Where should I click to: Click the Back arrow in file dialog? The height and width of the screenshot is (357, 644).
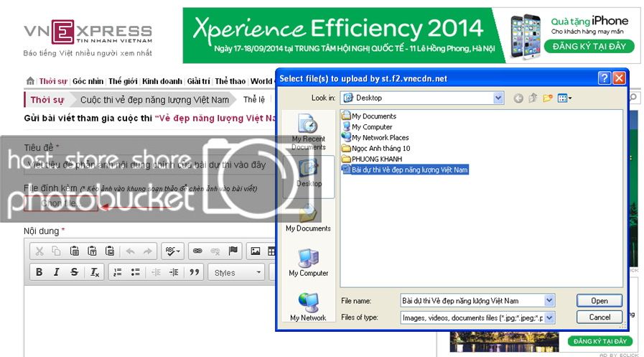click(x=518, y=98)
